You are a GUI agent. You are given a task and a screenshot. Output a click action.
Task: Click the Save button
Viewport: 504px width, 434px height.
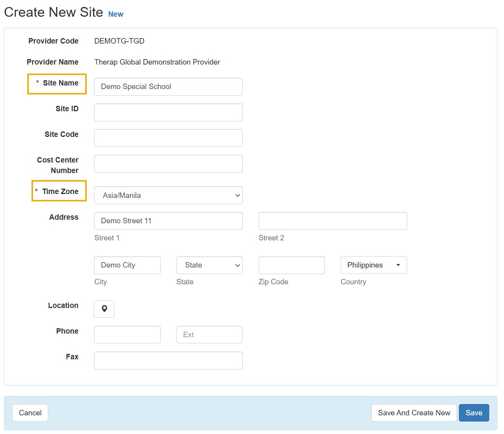click(x=474, y=413)
